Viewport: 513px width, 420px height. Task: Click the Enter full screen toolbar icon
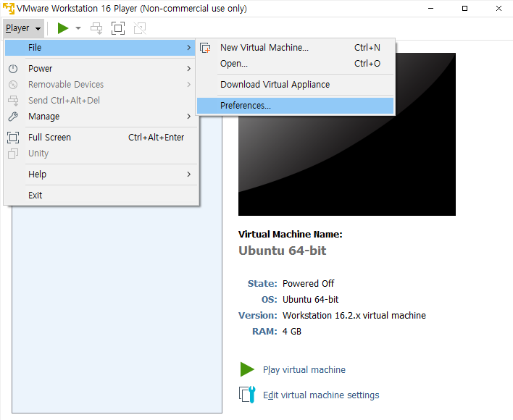(118, 28)
